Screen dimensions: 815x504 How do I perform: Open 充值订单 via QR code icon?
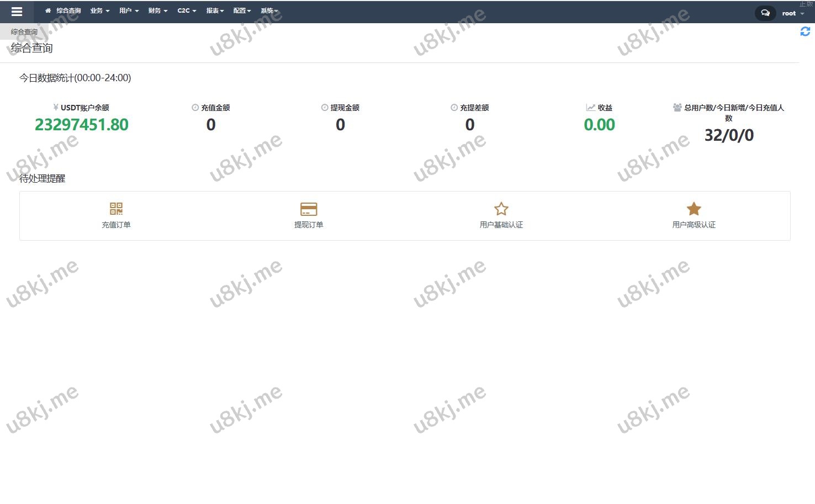116,209
